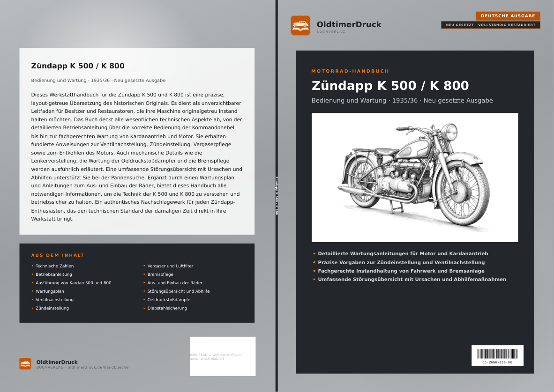Click the front cover subtitle 'Bedienung und Wartung'
The height and width of the screenshot is (392, 554).
point(349,100)
